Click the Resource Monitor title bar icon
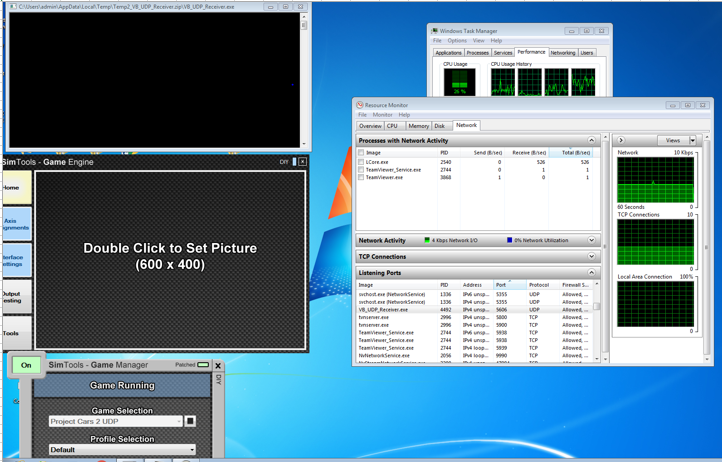The image size is (722, 462). tap(360, 105)
